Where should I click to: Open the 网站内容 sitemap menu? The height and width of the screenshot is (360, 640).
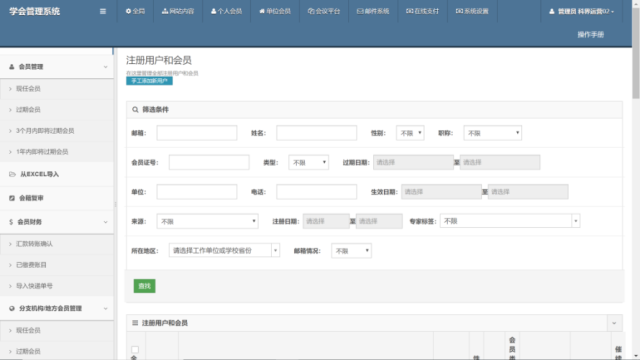(x=178, y=11)
